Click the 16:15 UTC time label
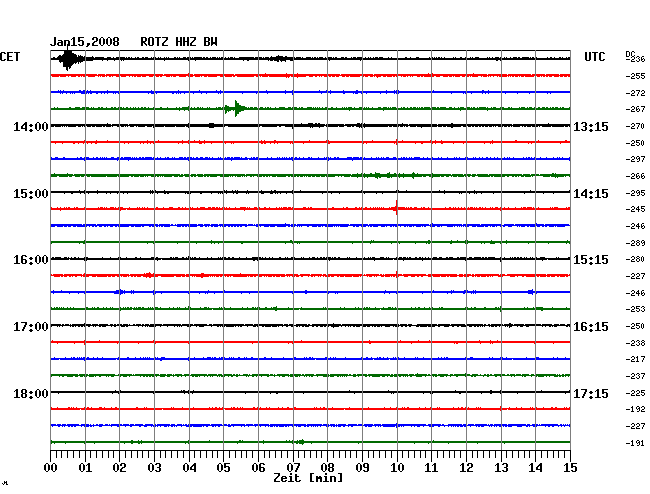This screenshot has width=650, height=494. tap(591, 327)
